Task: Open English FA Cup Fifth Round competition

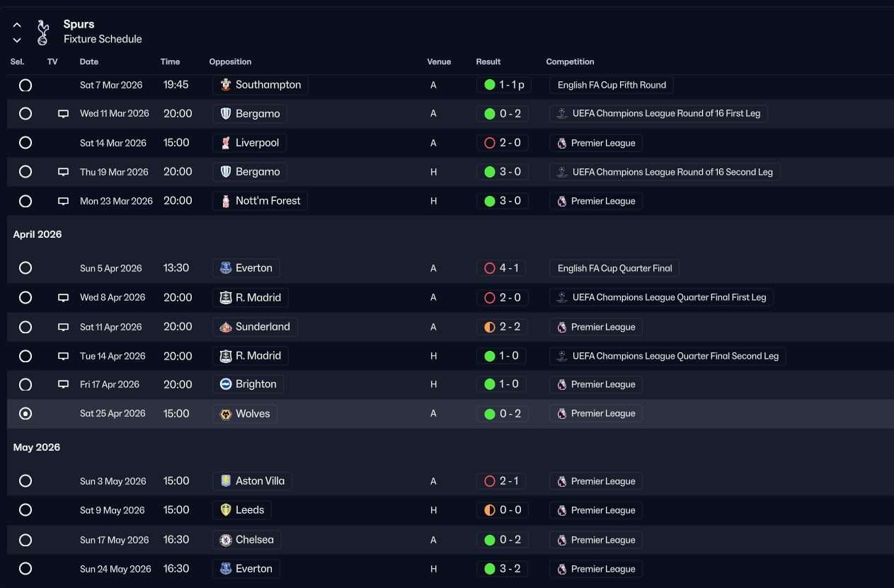Action: (x=612, y=85)
